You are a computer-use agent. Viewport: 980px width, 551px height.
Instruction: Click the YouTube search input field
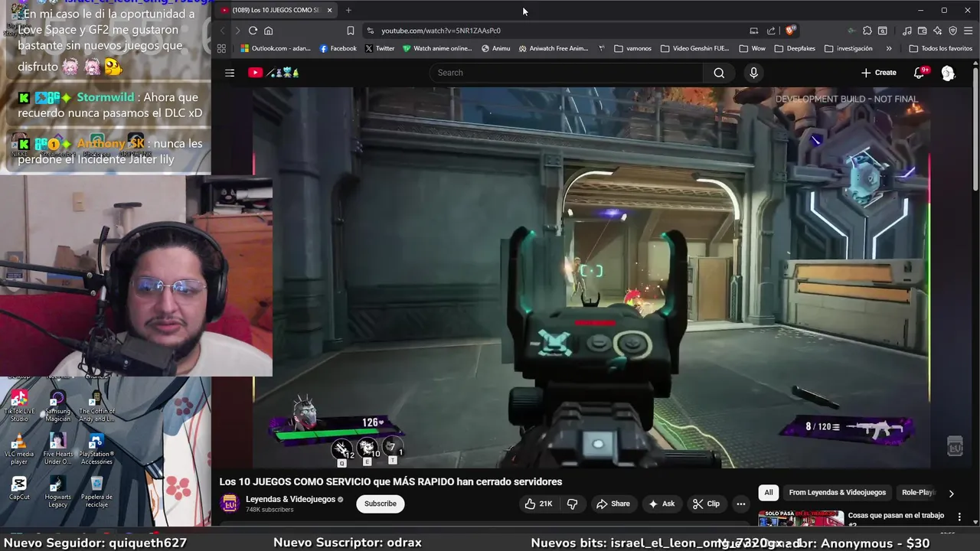[567, 73]
